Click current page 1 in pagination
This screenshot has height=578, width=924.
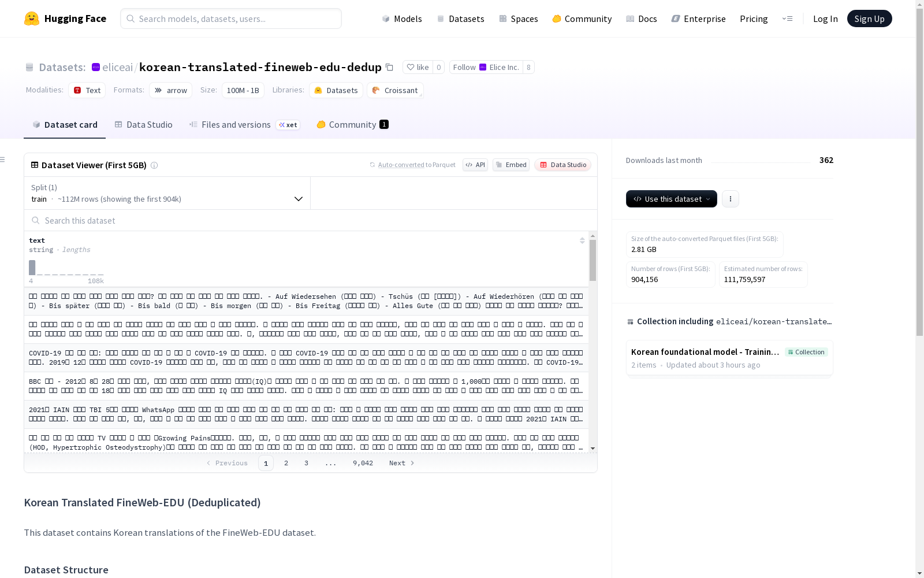266,463
